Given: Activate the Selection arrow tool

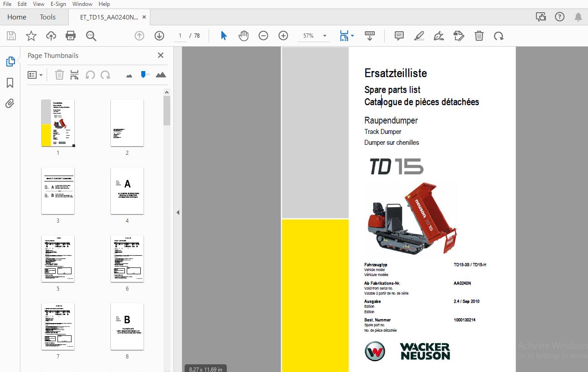Looking at the screenshot, I should (224, 36).
